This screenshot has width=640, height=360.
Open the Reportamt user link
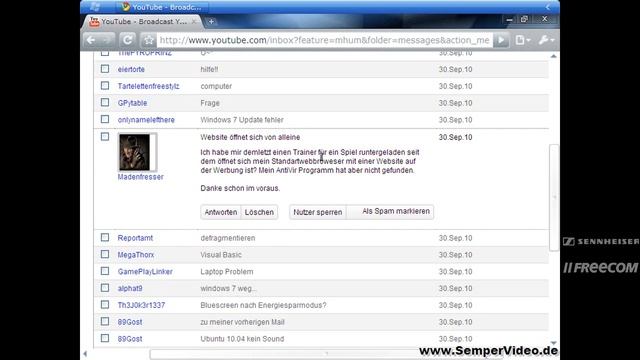coord(135,238)
